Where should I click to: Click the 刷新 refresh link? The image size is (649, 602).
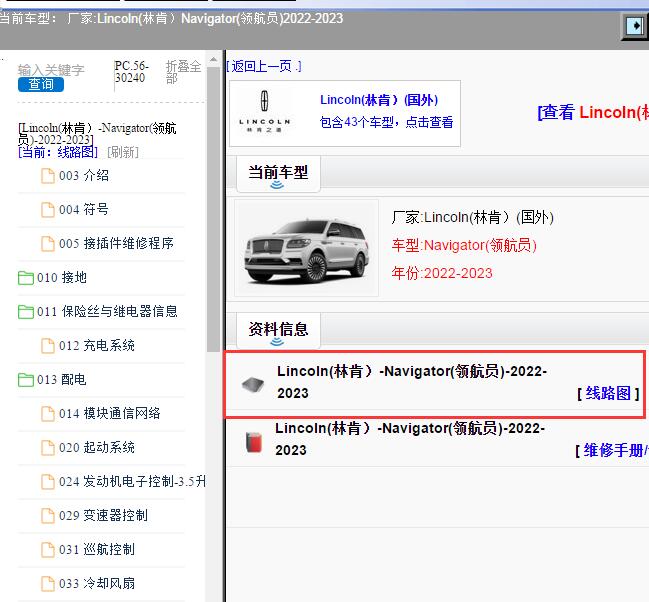[x=123, y=152]
